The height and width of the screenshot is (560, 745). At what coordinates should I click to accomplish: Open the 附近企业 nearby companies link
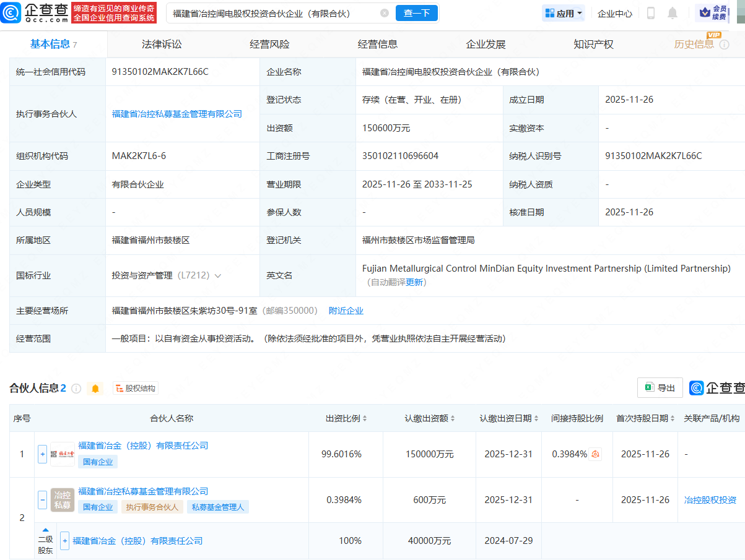(x=346, y=311)
